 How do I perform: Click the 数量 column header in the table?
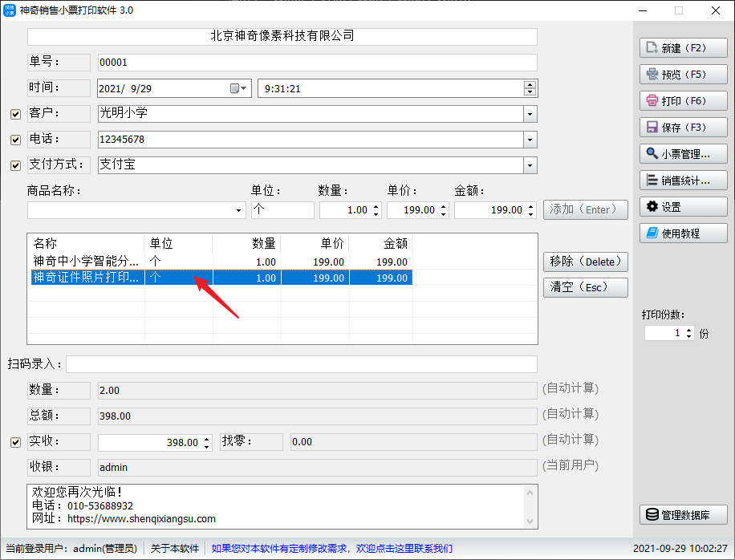coord(247,243)
